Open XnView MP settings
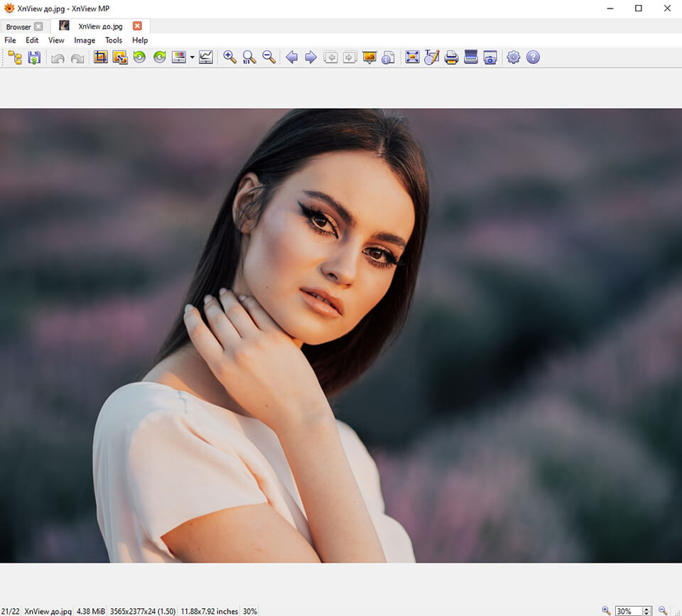This screenshot has height=616, width=682. click(513, 58)
